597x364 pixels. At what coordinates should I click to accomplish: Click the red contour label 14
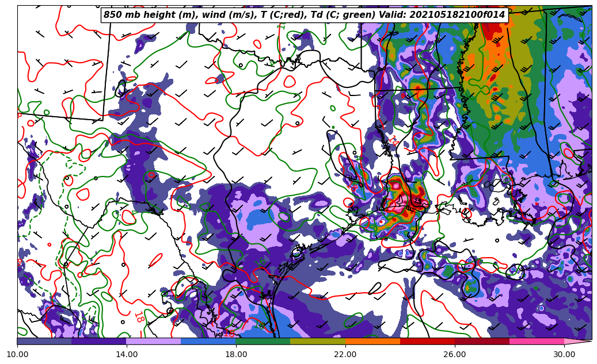[393, 140]
